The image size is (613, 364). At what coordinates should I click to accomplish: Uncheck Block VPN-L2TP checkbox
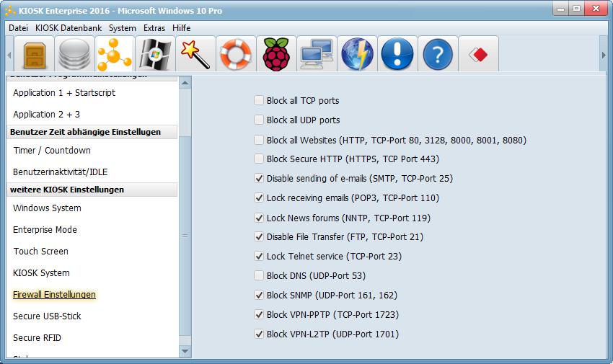[x=259, y=334]
